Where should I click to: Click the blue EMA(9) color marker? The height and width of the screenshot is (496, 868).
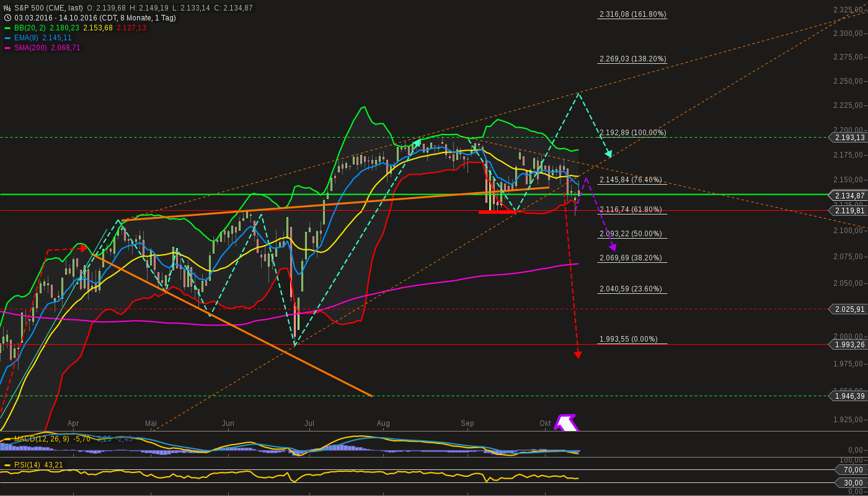tap(7, 38)
